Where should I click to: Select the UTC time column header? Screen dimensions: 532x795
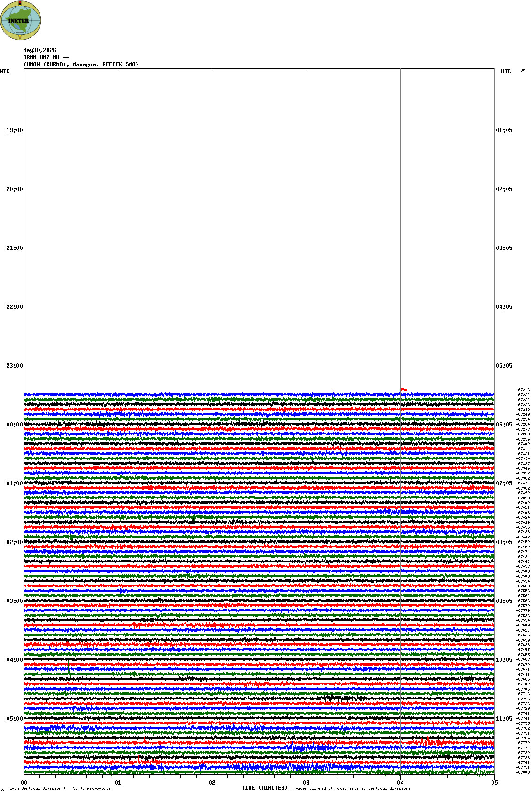(x=506, y=72)
